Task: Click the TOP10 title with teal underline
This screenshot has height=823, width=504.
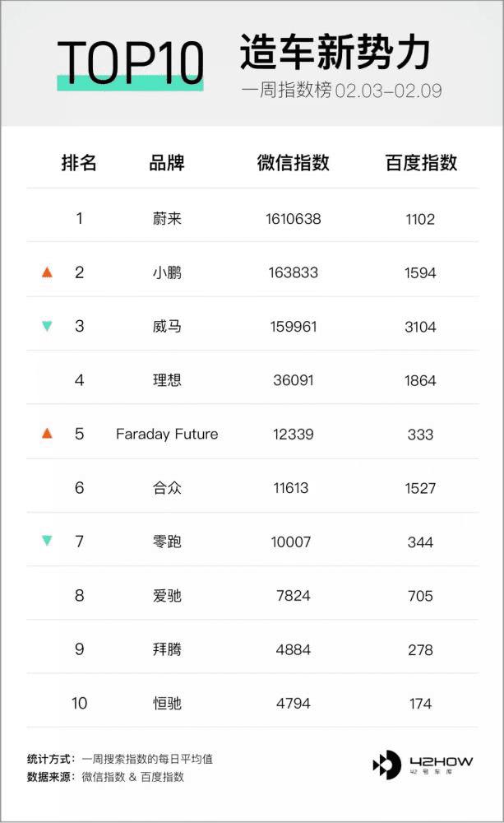Action: click(130, 64)
